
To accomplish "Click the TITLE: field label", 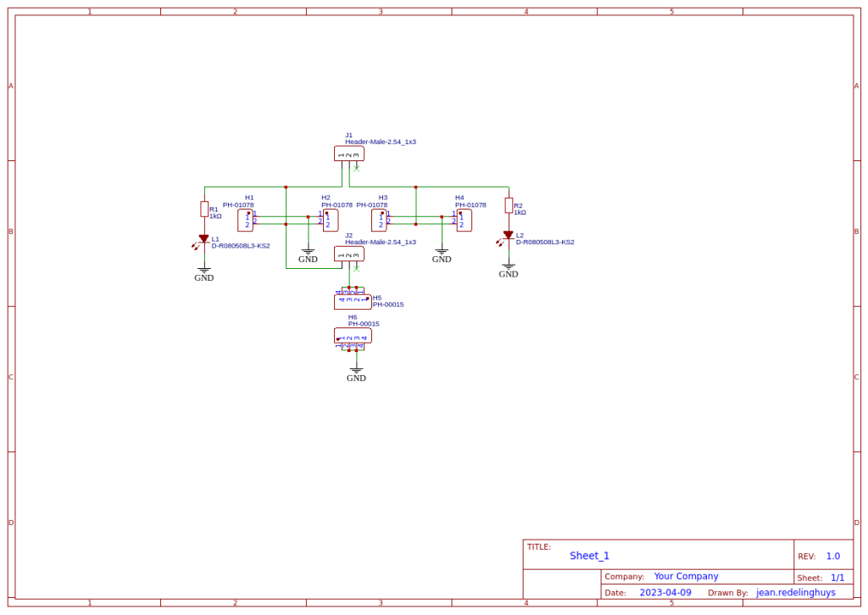I will 538,547.
